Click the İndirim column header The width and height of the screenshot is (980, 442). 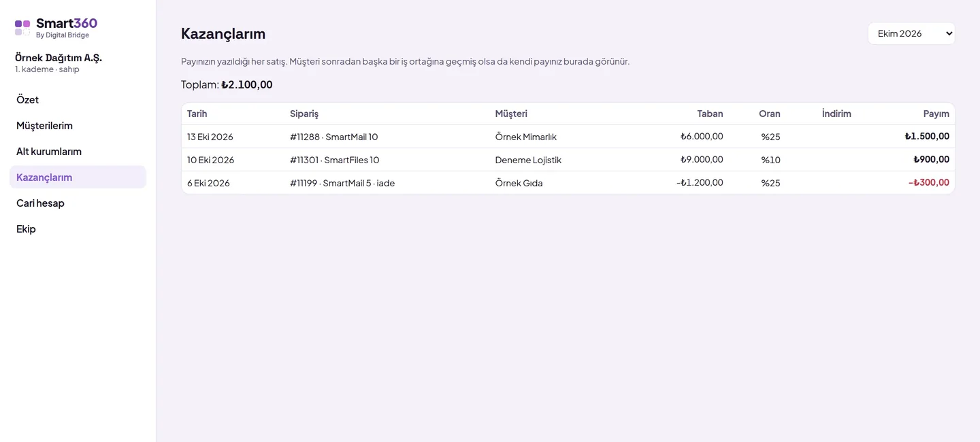coord(836,114)
